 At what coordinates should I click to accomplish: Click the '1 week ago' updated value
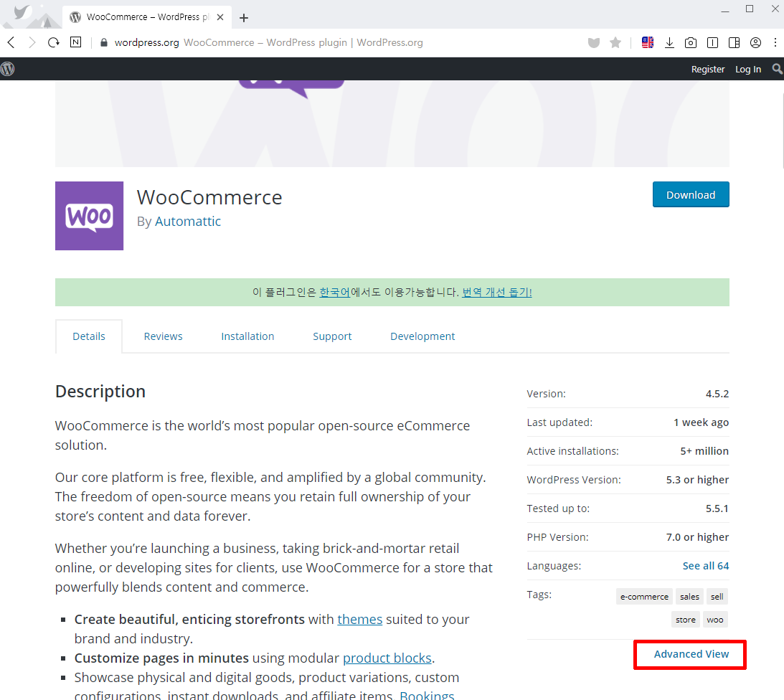[701, 422]
